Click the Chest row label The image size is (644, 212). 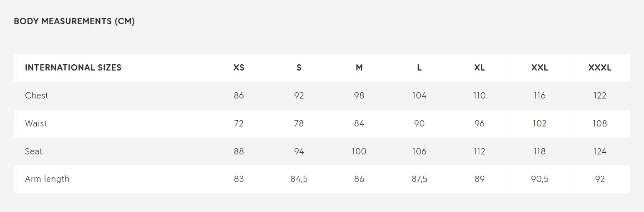[37, 96]
